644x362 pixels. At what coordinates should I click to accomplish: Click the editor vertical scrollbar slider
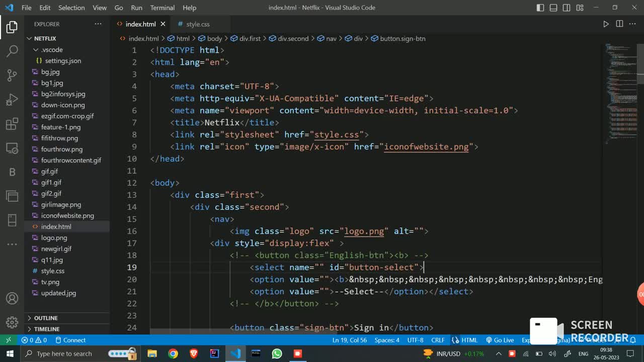(640, 64)
